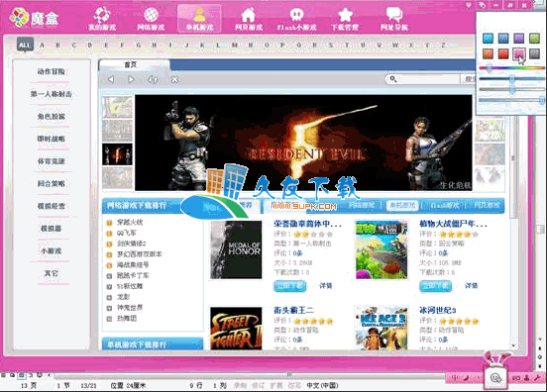Screen dimensions: 547x392
Task: Download the 植物大战僵尸 game
Action: [435, 286]
